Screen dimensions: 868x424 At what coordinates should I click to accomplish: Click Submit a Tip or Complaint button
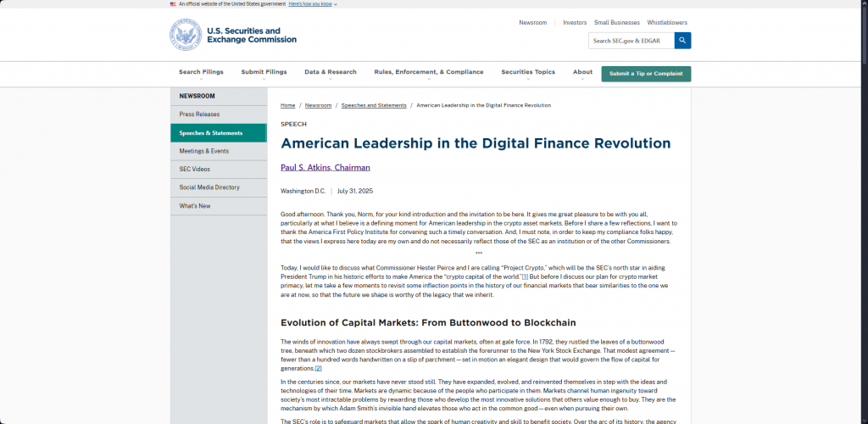pyautogui.click(x=646, y=74)
